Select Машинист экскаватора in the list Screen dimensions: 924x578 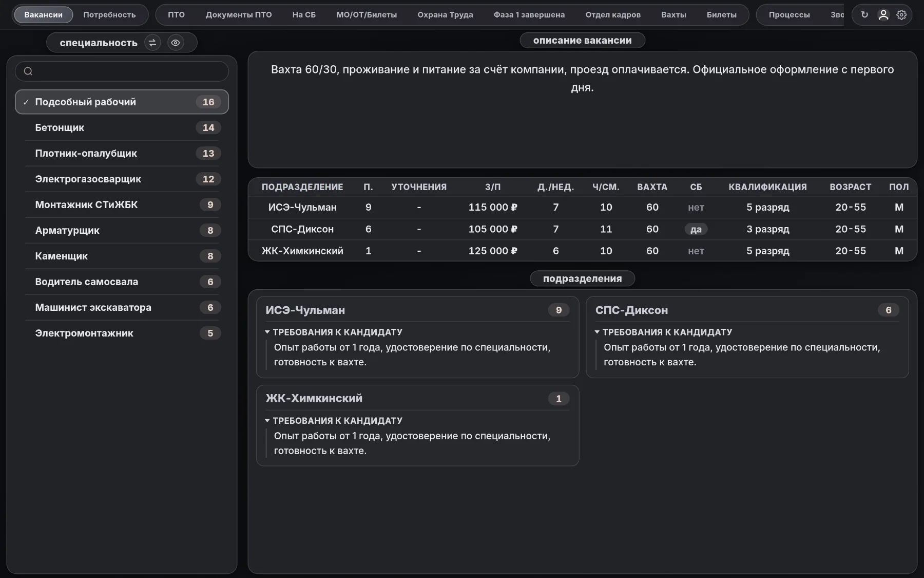(122, 307)
